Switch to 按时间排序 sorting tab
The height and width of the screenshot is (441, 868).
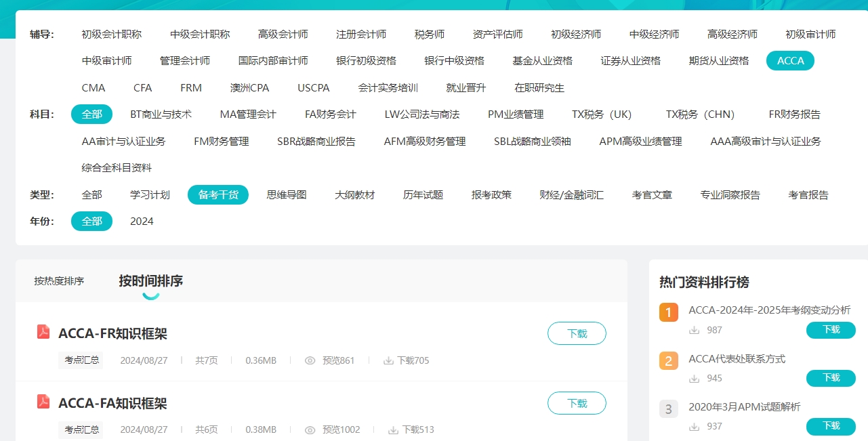tap(150, 281)
